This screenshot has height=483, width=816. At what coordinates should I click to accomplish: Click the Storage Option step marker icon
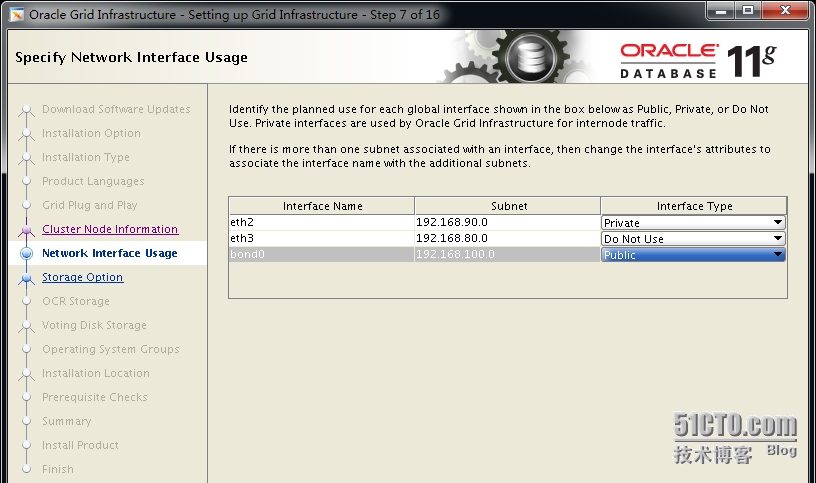[26, 277]
